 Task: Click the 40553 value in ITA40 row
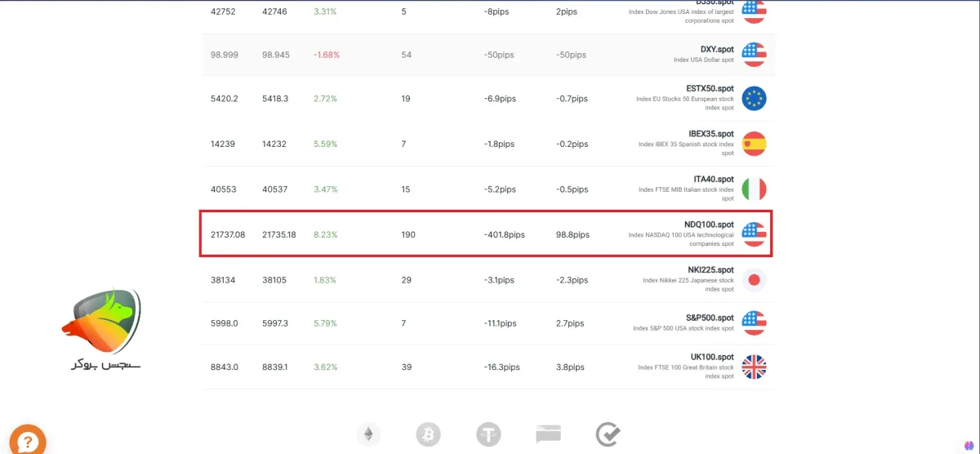[x=223, y=189]
